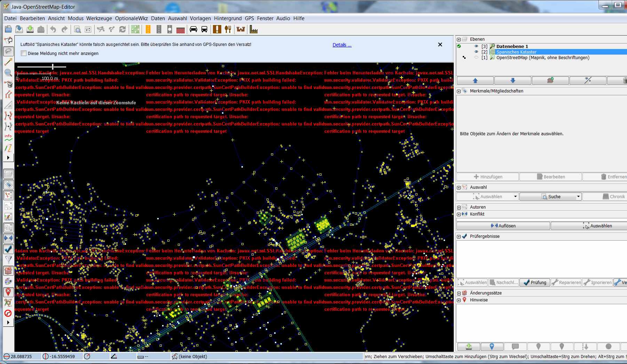Collapse the Prüfergebnisse panel
This screenshot has width=627, height=364.
pyautogui.click(x=459, y=236)
